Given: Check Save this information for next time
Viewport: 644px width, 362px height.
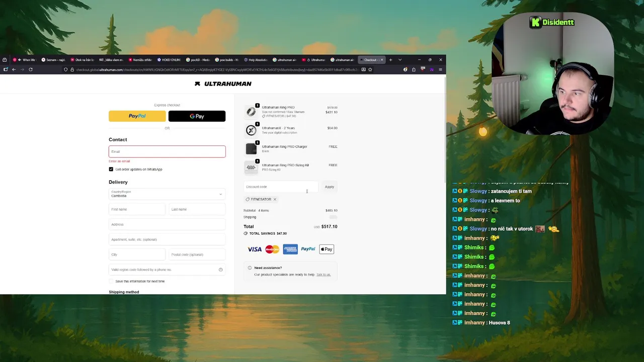Looking at the screenshot, I should pos(111,281).
